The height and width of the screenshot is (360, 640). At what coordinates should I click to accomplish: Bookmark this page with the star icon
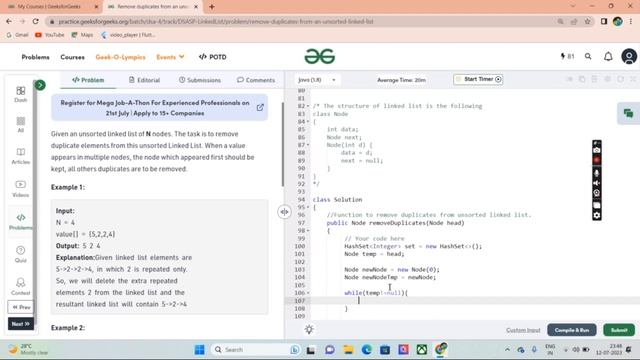tap(587, 21)
